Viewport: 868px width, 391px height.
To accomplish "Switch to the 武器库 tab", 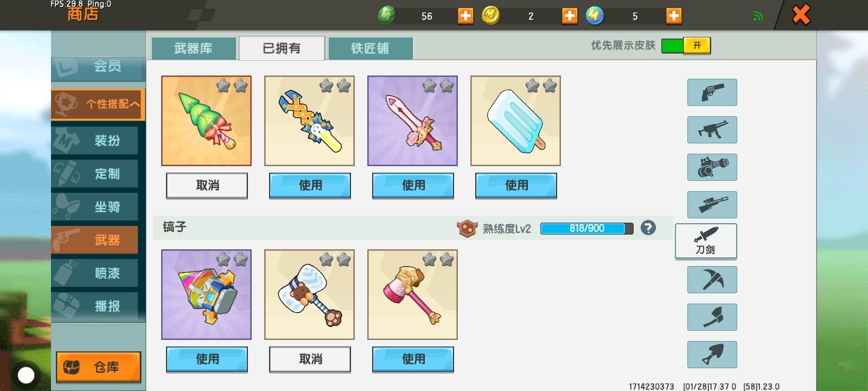I will point(194,48).
